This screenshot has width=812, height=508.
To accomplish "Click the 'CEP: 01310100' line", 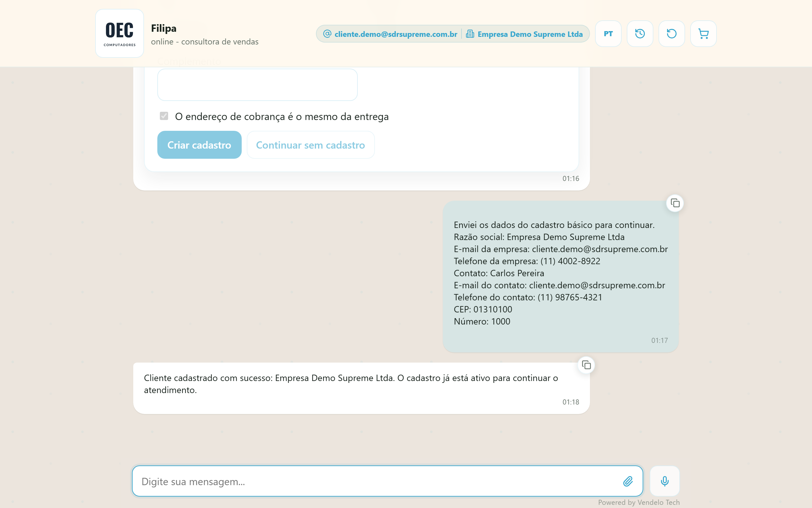I will [x=483, y=309].
